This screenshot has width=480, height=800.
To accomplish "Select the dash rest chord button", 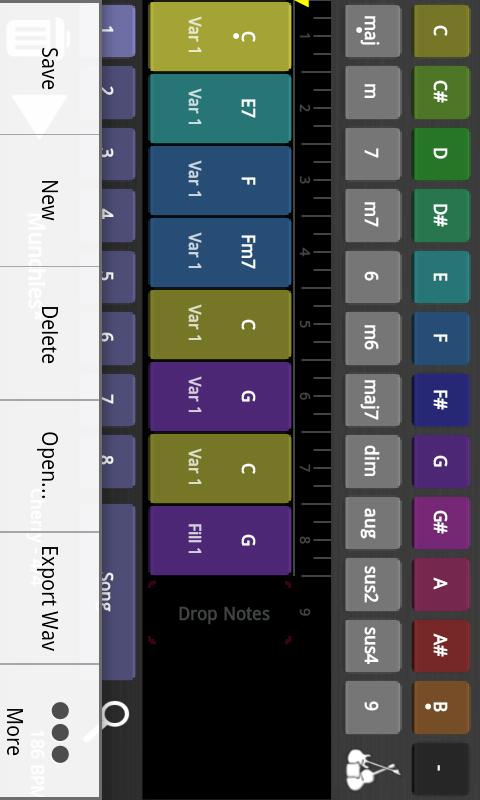I will tap(440, 769).
